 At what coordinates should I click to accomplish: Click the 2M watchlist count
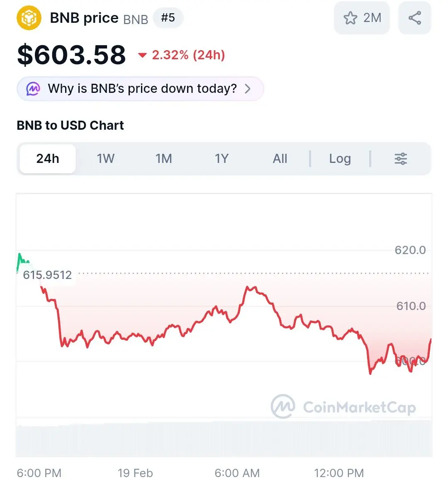tap(373, 18)
